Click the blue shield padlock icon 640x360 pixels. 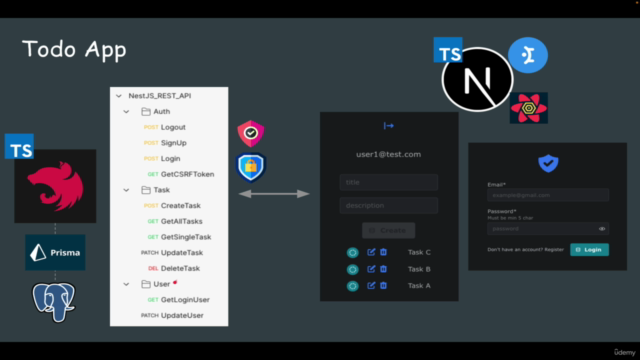point(251,167)
